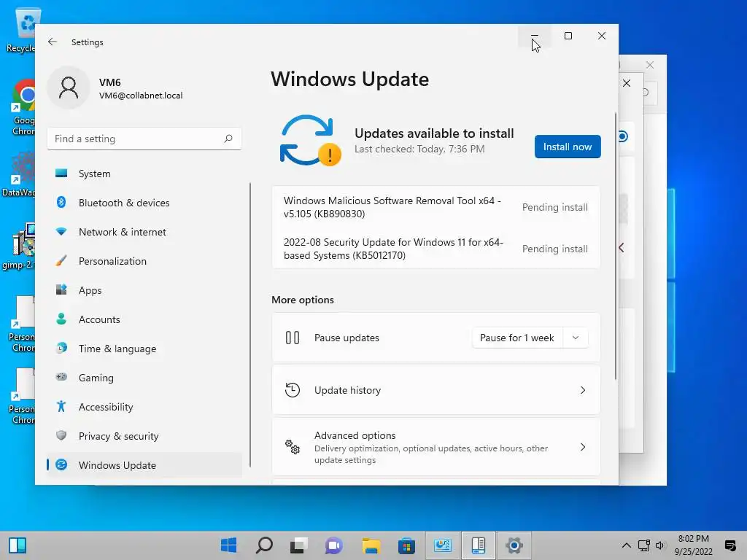Image resolution: width=747 pixels, height=560 pixels.
Task: Switch to the taskbar app with book-page icon
Action: click(479, 545)
